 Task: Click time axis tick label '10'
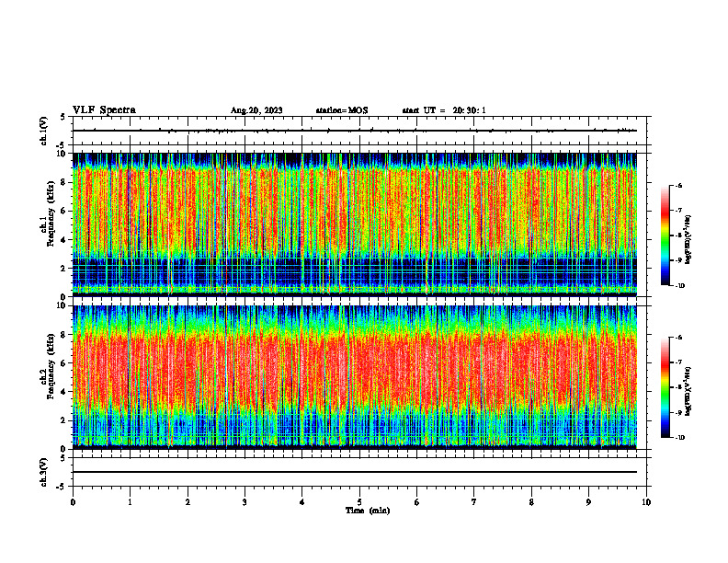(x=646, y=502)
